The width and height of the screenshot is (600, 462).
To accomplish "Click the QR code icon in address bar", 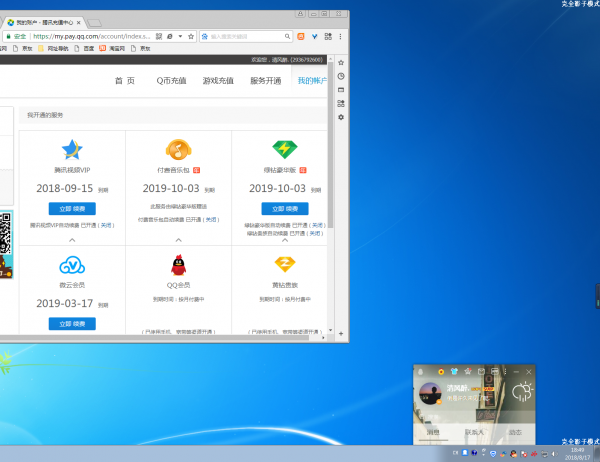I will tap(159, 36).
